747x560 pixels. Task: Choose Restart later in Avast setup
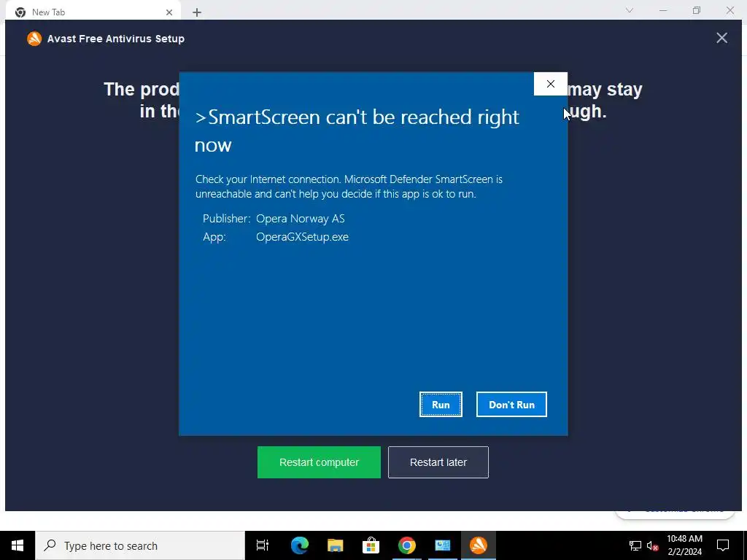tap(438, 462)
